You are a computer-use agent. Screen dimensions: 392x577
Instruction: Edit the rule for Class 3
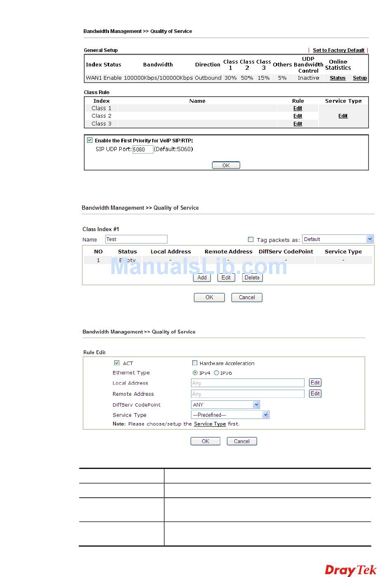pyautogui.click(x=298, y=124)
